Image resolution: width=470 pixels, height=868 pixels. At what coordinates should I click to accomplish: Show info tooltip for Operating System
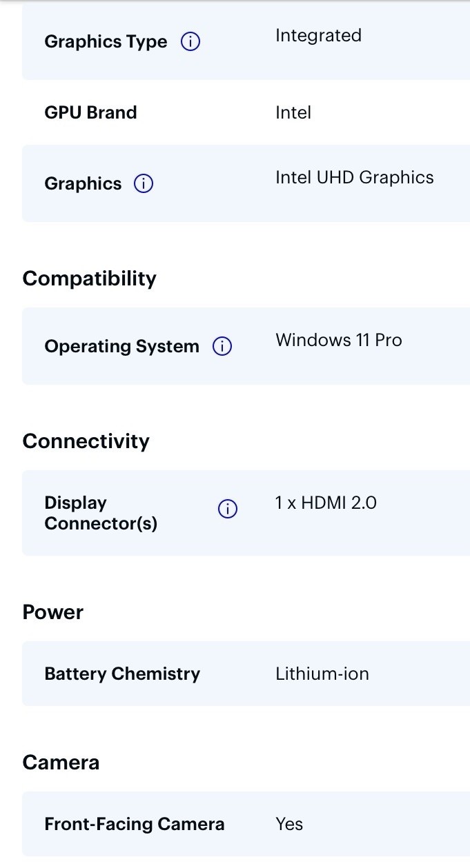(x=222, y=347)
